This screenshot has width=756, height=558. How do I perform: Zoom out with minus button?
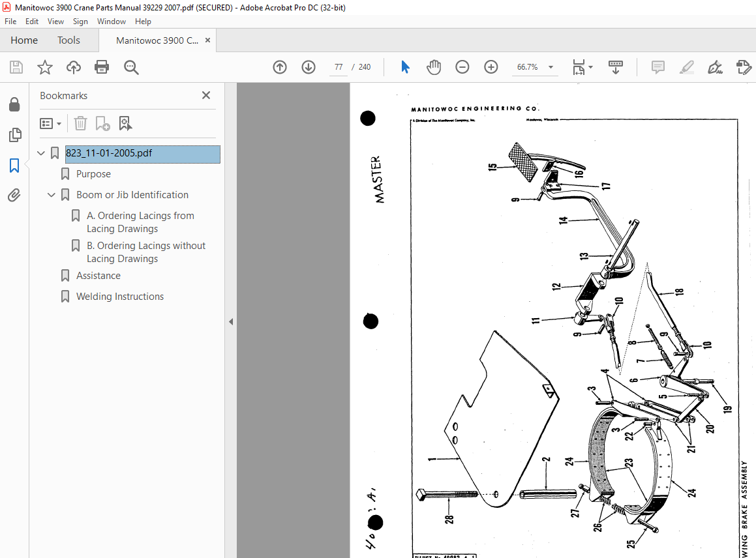click(x=462, y=67)
